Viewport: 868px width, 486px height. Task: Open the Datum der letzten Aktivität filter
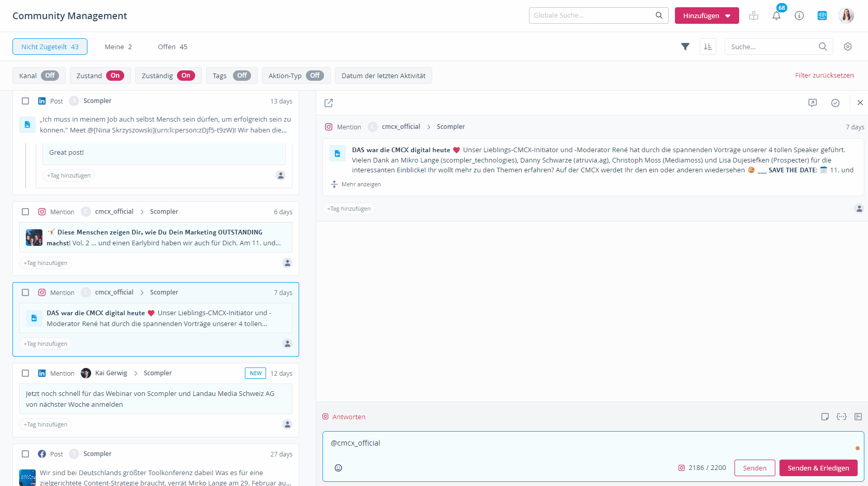click(x=383, y=76)
